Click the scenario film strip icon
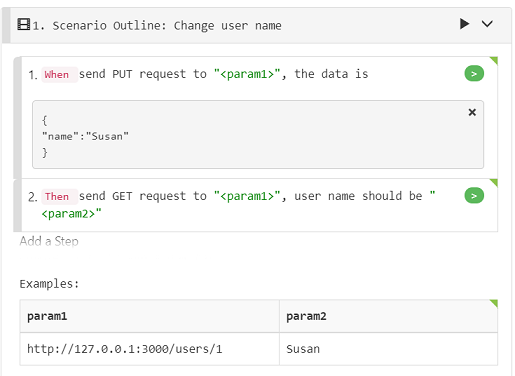Viewport: 515px width, 376px height. click(x=24, y=24)
